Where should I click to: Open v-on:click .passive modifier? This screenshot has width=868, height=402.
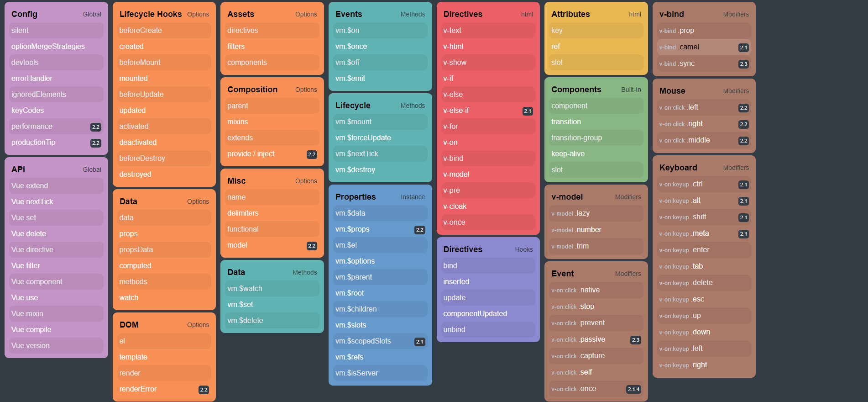pos(596,339)
